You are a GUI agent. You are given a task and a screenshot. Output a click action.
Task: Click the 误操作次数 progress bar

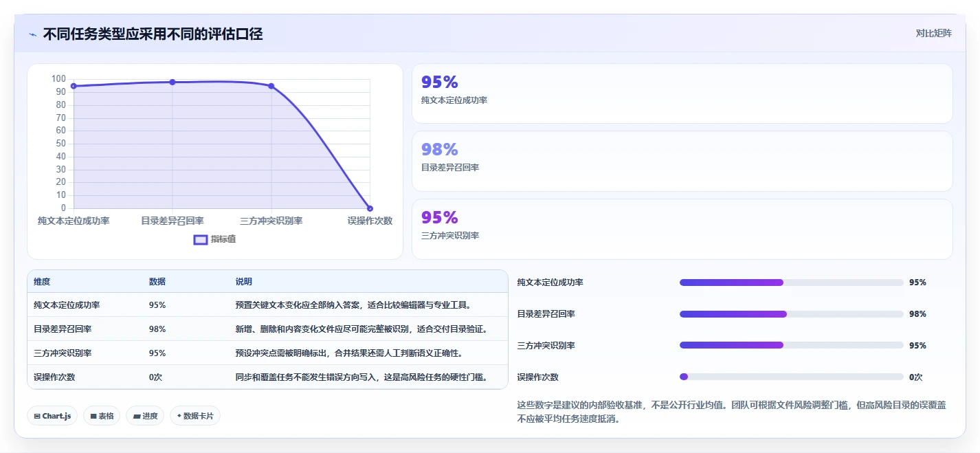pos(791,377)
